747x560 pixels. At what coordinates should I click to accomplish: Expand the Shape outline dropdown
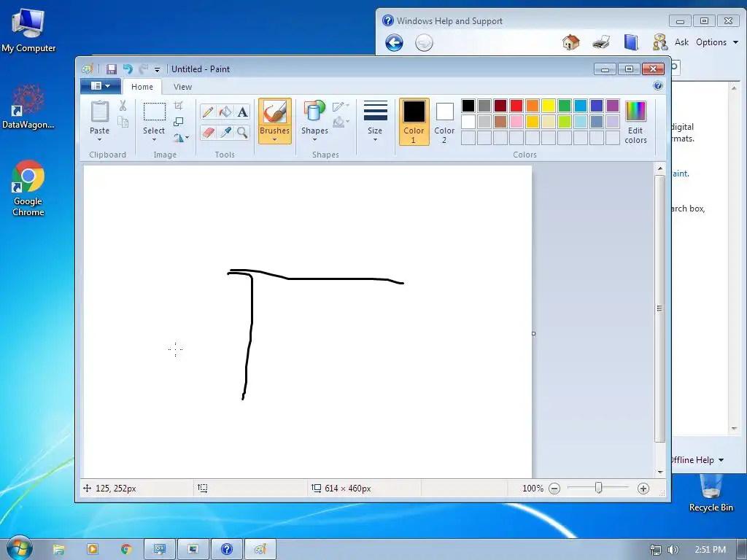tap(341, 106)
